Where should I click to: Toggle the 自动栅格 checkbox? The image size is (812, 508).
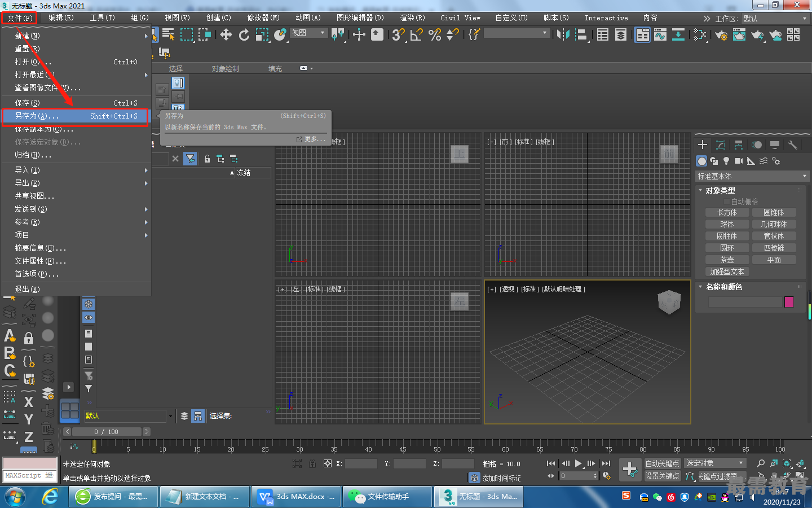coord(727,202)
